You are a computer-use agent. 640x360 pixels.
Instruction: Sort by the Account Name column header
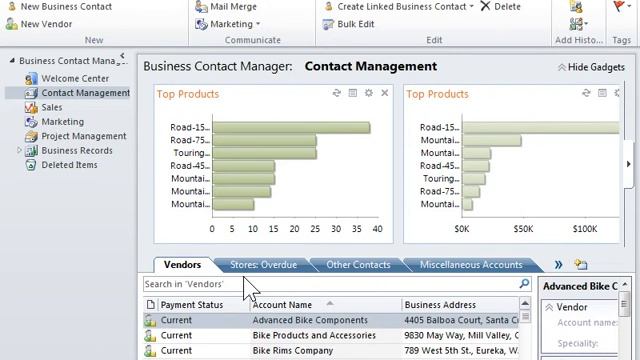[282, 305]
